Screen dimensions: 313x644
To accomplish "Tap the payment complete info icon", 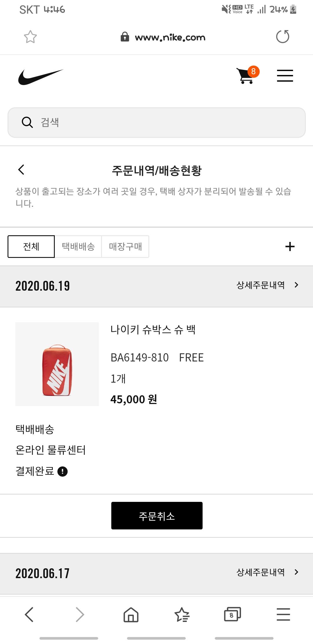I will click(63, 471).
